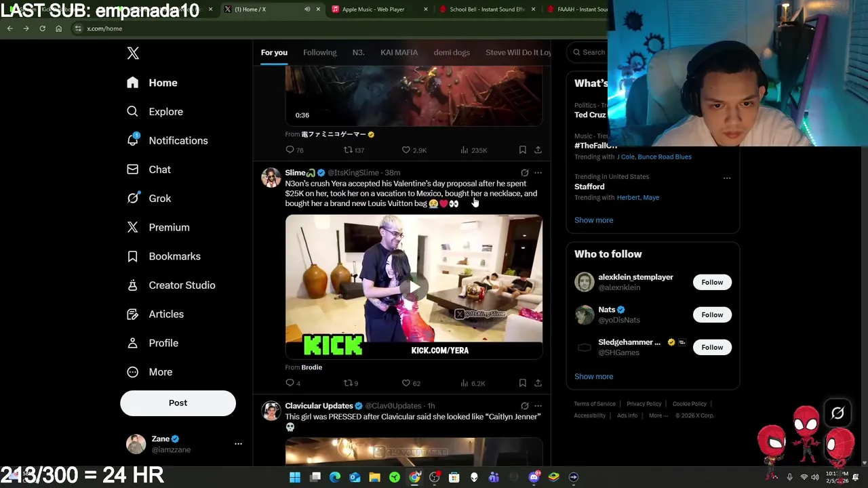Click the Post button

click(x=178, y=403)
